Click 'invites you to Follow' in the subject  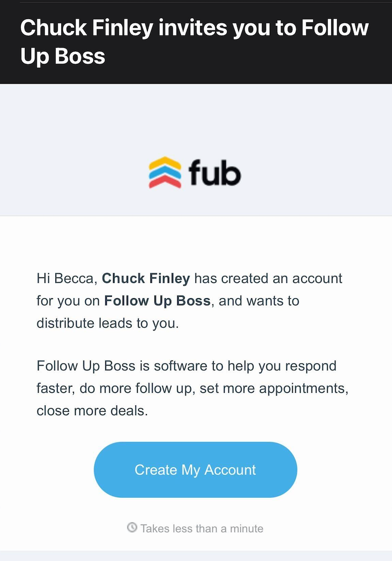tap(263, 28)
